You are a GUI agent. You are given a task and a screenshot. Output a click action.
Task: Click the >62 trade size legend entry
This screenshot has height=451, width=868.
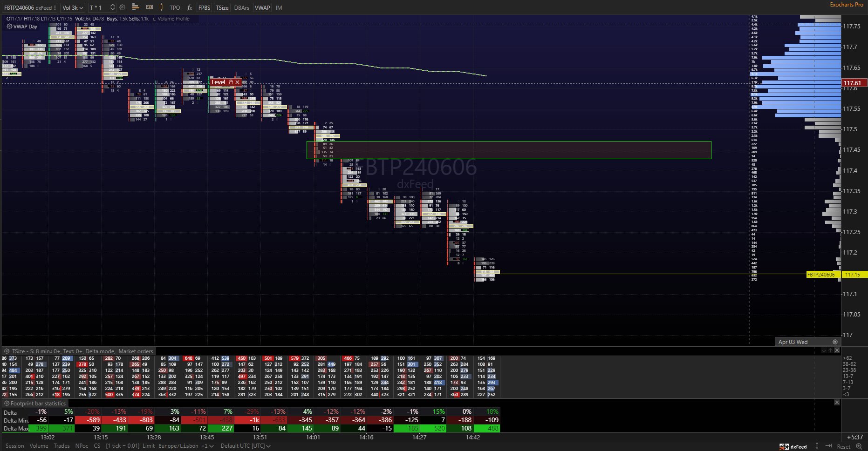tap(847, 358)
